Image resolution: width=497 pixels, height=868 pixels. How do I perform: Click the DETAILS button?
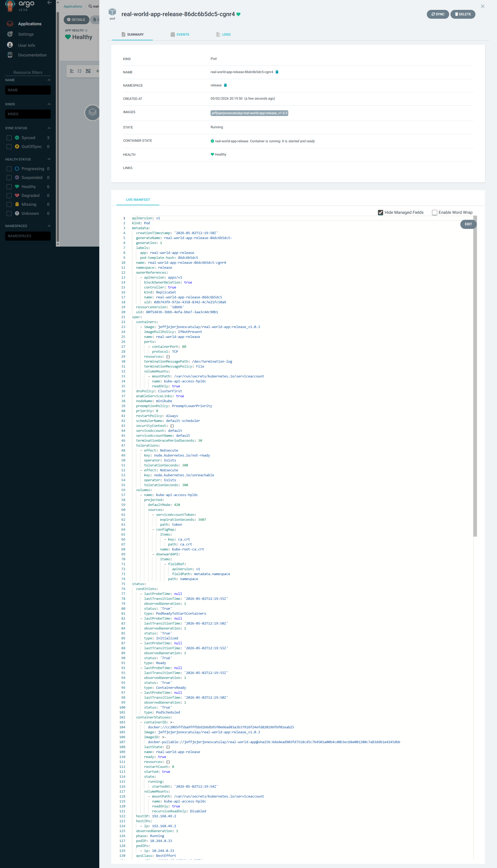[76, 20]
